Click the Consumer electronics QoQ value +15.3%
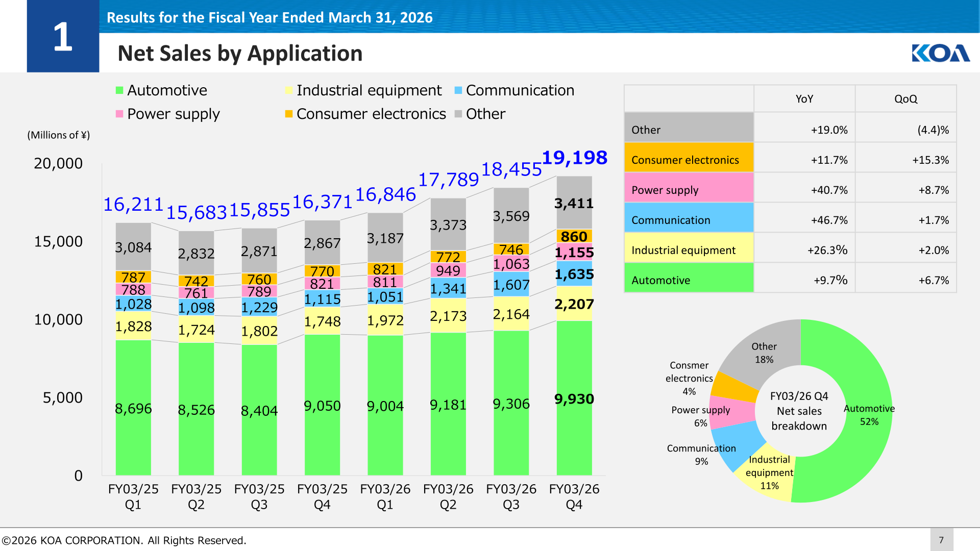Image resolution: width=980 pixels, height=551 pixels. pos(931,160)
